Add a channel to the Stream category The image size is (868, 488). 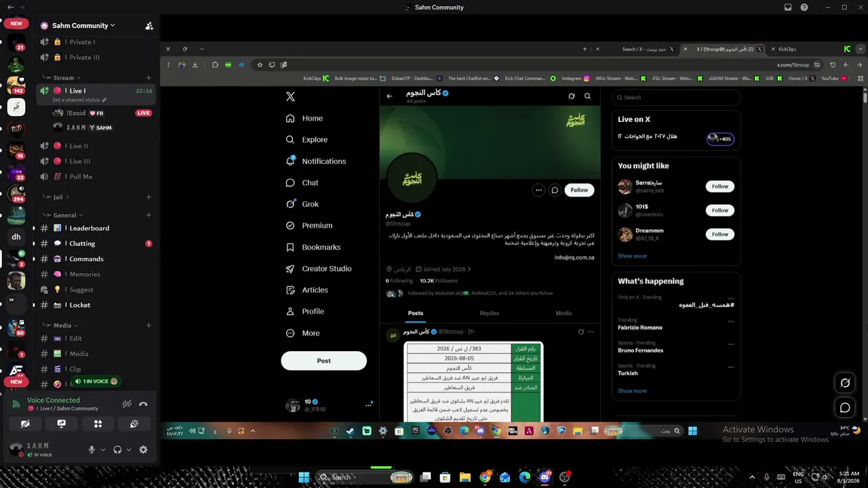[149, 78]
